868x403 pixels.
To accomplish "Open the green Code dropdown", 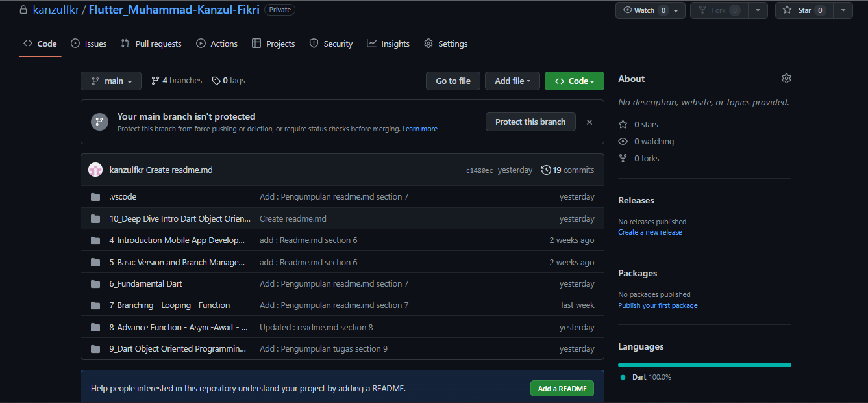I will click(x=574, y=81).
